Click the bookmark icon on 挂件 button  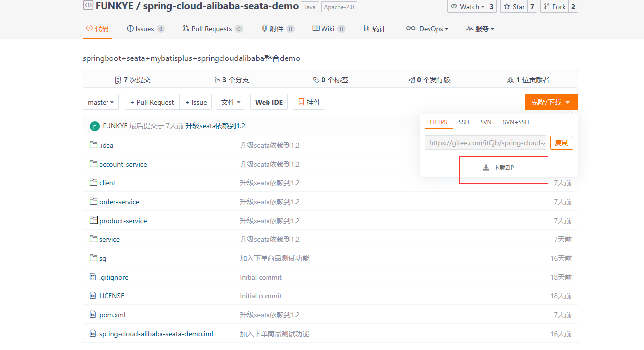click(x=301, y=102)
